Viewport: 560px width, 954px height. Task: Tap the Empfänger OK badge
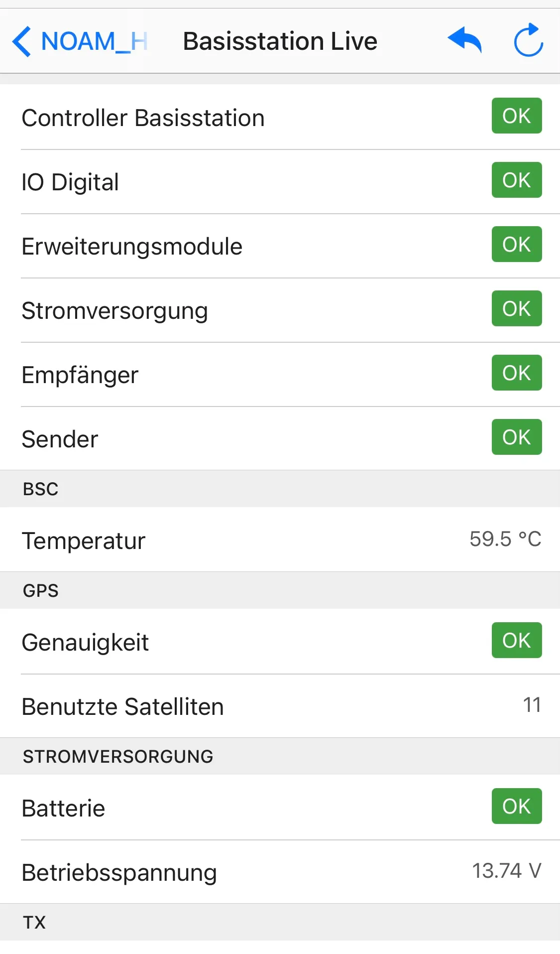point(516,373)
